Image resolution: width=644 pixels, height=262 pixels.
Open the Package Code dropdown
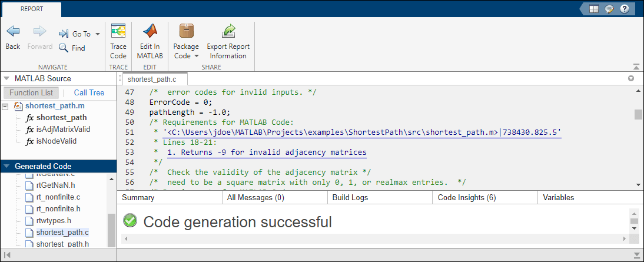click(x=187, y=56)
